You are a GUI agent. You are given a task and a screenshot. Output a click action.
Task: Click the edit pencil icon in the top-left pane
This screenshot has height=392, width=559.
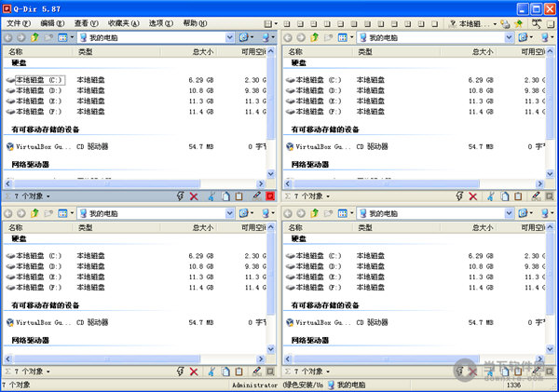[x=257, y=196]
